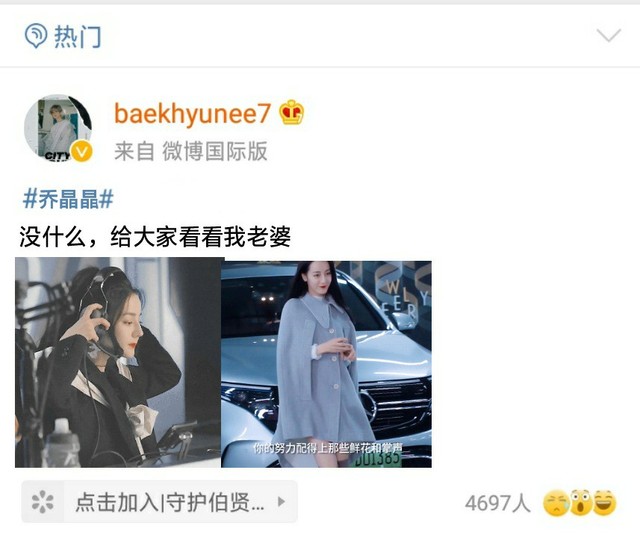Expand fan group arrow triangle
The width and height of the screenshot is (640, 538).
click(x=281, y=502)
